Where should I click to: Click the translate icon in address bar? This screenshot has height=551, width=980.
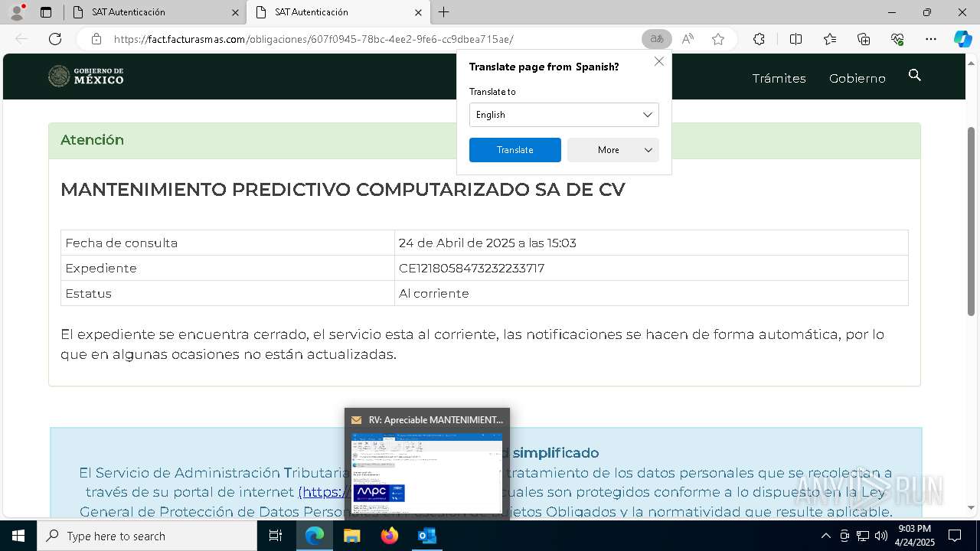click(656, 39)
